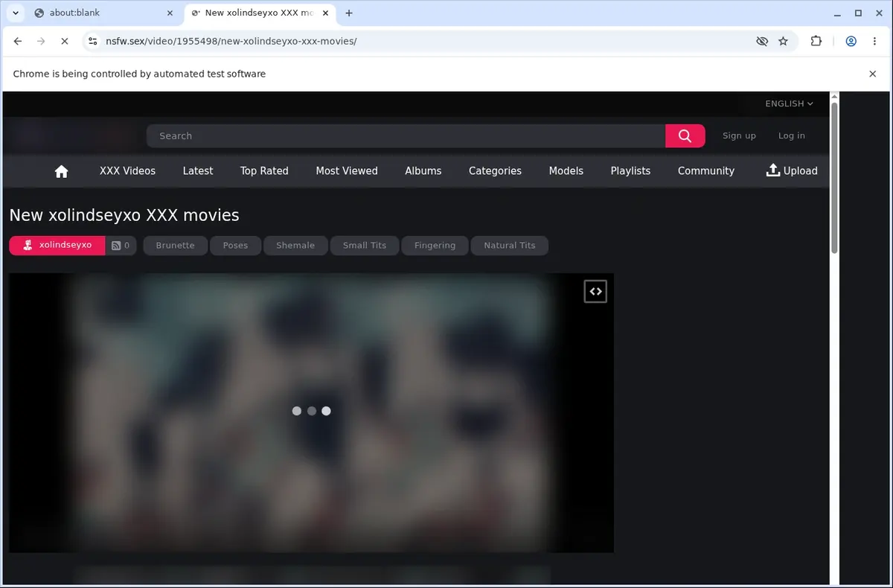Maximize the Chrome window
Viewport: 893px width, 588px height.
click(x=858, y=13)
